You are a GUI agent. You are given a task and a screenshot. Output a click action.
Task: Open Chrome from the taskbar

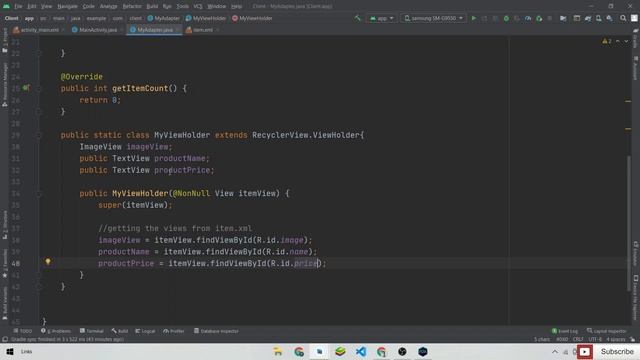click(x=299, y=351)
